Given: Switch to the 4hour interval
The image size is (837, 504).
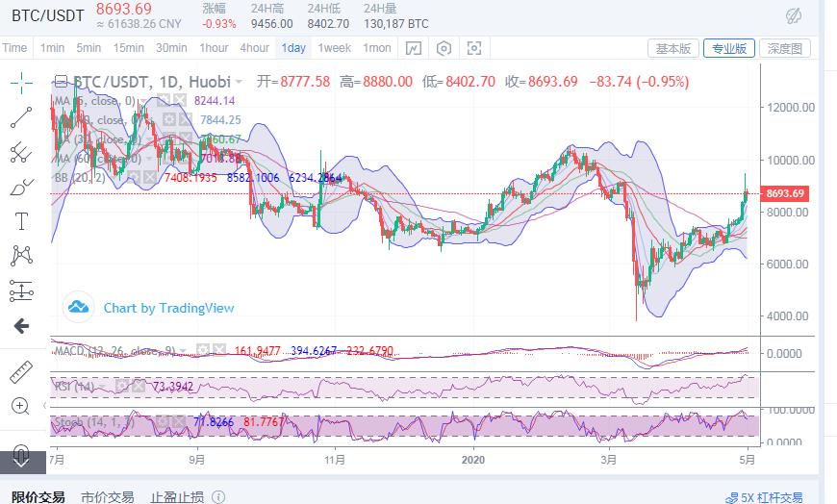Looking at the screenshot, I should tap(255, 48).
